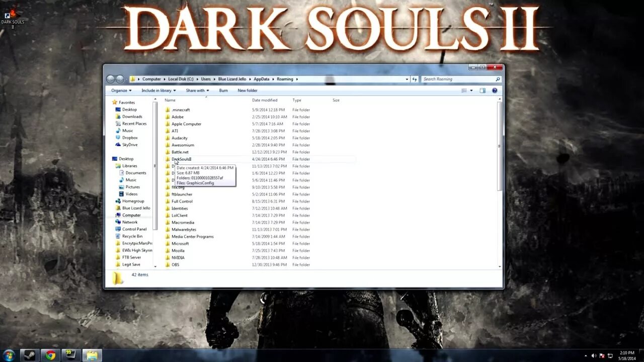
Task: Open the Dark Souls II desktop shortcut
Action: (12, 18)
